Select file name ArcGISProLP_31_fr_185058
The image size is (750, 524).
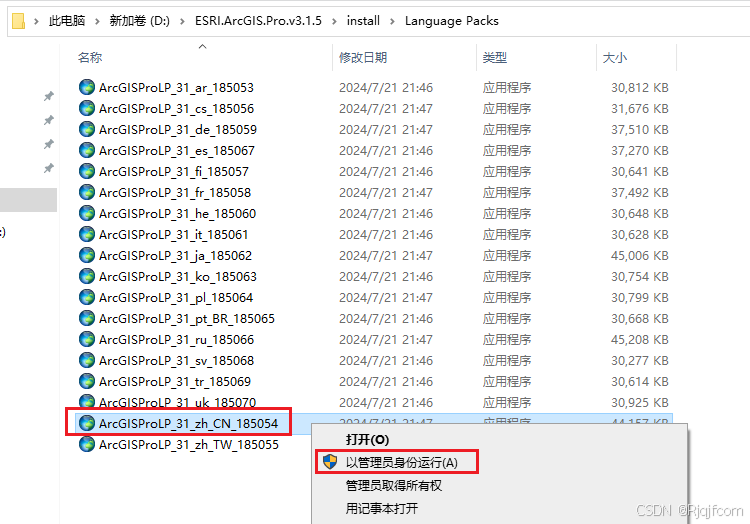[175, 192]
